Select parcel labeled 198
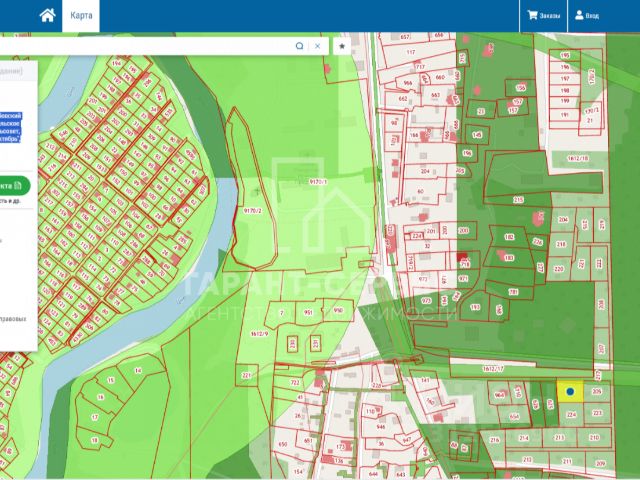 pos(565,90)
